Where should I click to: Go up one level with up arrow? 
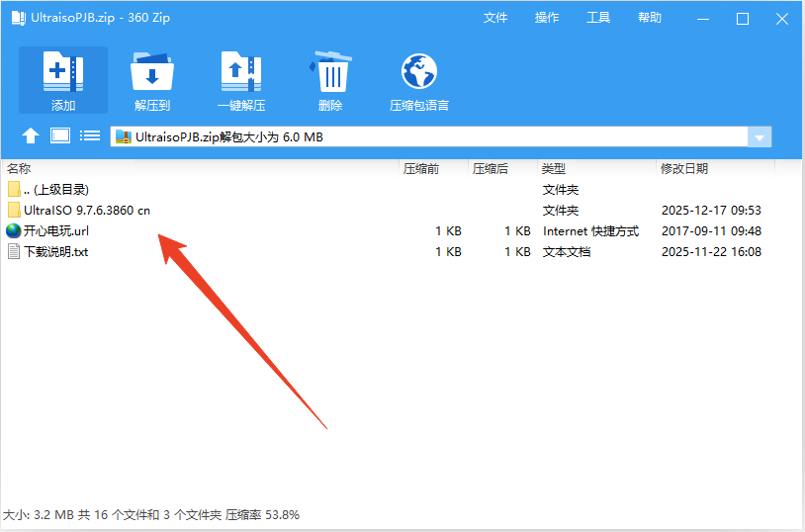(31, 136)
